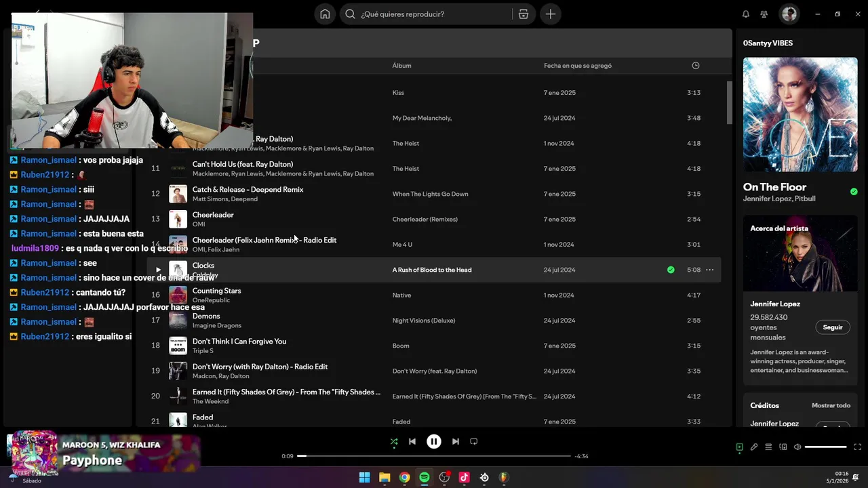Open the "Acerca del artista" image card

tap(800, 253)
